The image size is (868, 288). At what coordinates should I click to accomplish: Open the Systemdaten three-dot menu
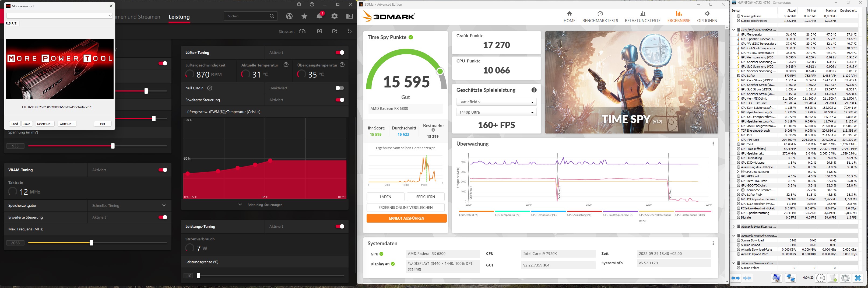713,243
